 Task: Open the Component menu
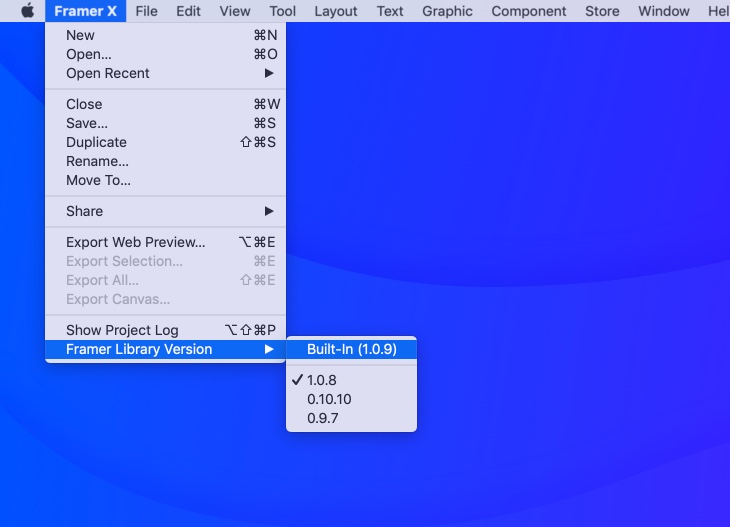point(528,11)
